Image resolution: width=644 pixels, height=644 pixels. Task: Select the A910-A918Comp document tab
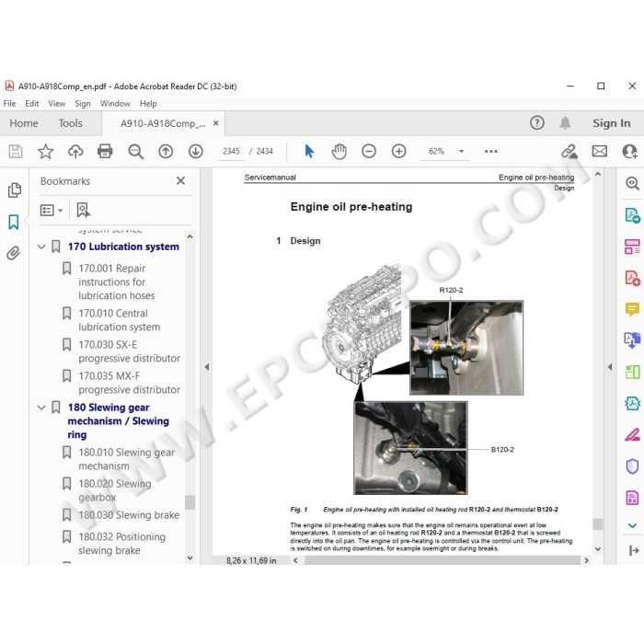pos(163,123)
